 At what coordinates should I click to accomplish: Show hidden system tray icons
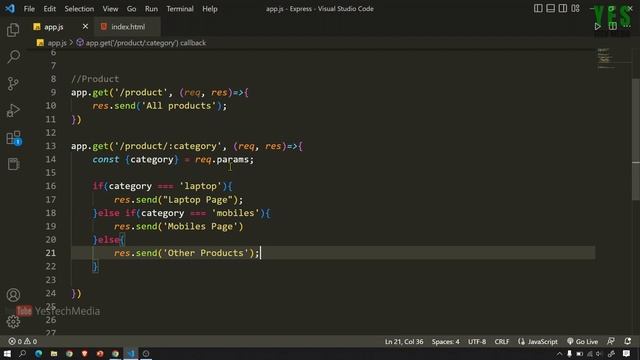coord(559,354)
